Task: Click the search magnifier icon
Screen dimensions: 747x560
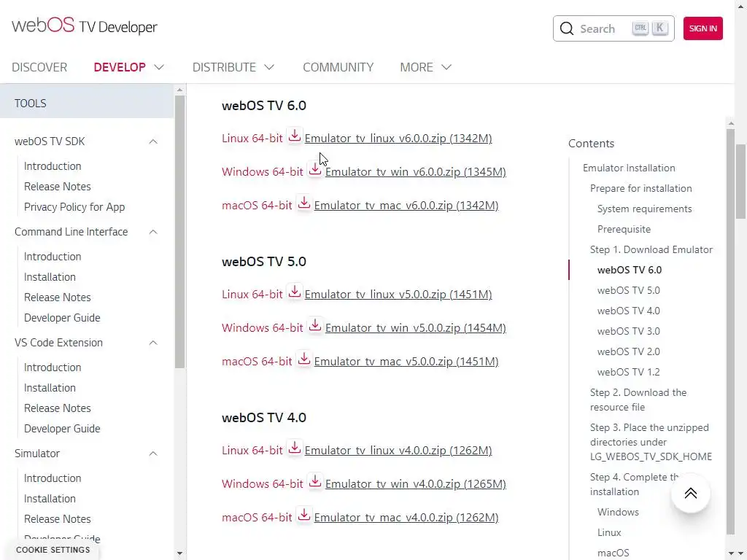Action: 566,28
